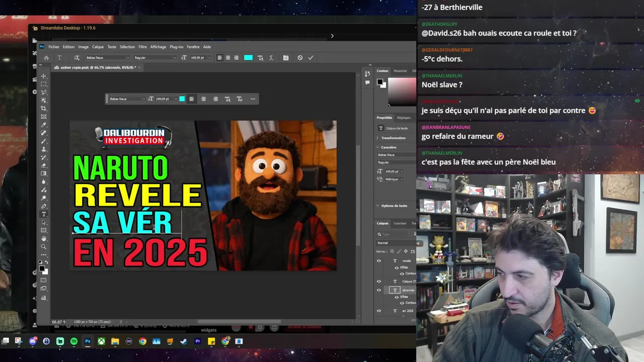Select the Object Selection tool
This screenshot has width=644, height=362.
(44, 100)
